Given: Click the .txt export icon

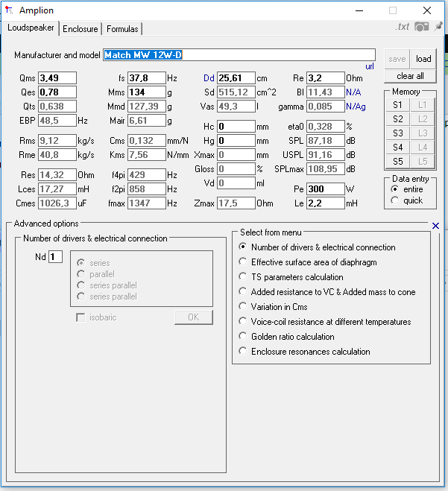Looking at the screenshot, I should (x=403, y=27).
